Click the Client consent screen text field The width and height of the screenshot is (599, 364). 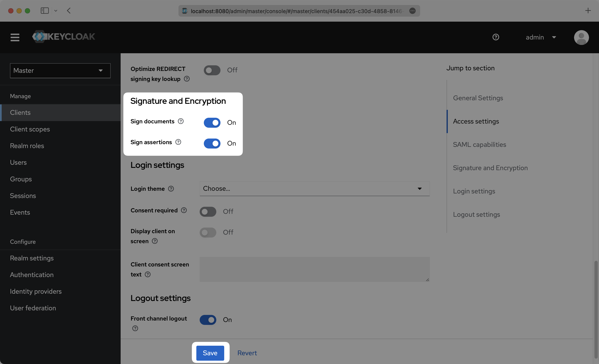click(314, 269)
